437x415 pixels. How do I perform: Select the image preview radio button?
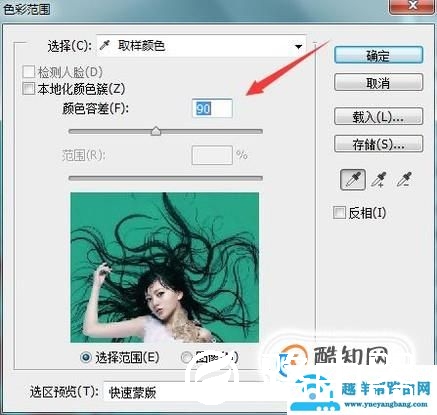(x=186, y=358)
